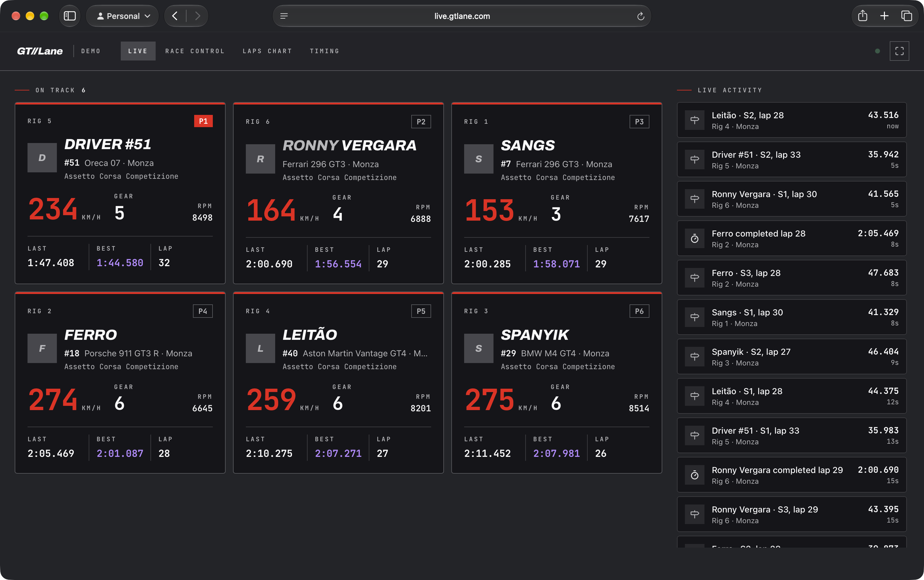
Task: Click the S avatar for Spanyik
Action: pos(479,348)
